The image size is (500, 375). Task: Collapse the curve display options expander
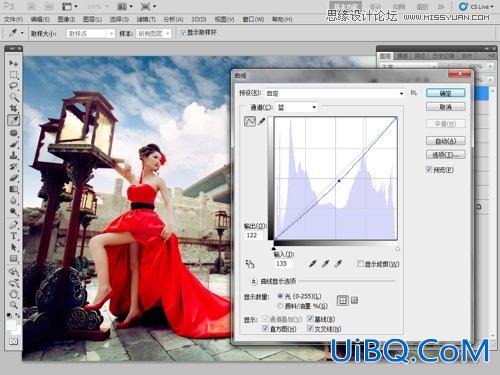[254, 281]
